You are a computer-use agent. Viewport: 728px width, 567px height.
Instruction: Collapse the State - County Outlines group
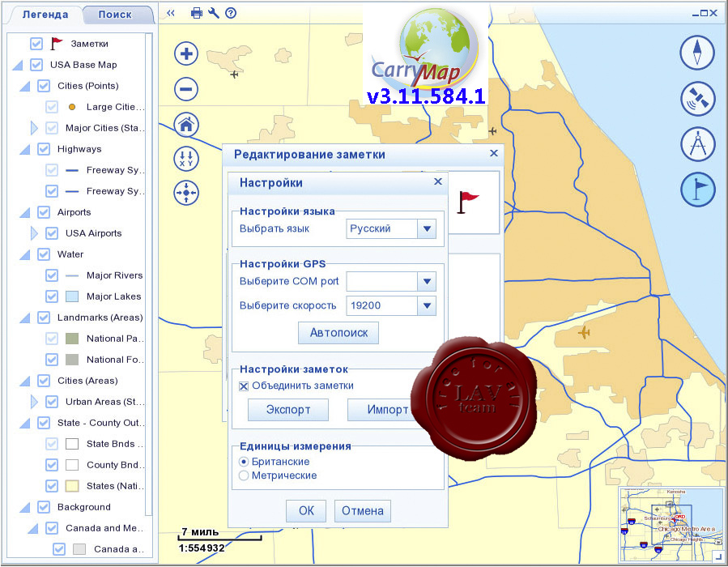pos(25,424)
